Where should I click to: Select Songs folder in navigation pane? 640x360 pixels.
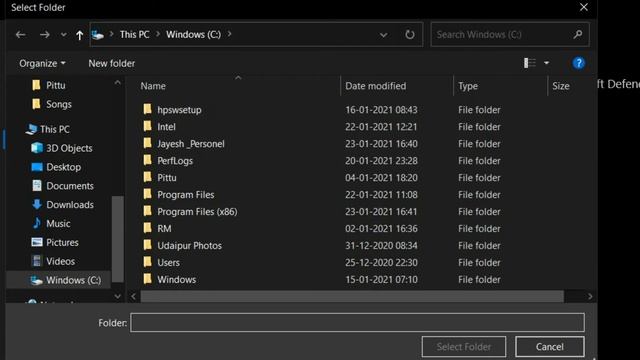pos(58,104)
